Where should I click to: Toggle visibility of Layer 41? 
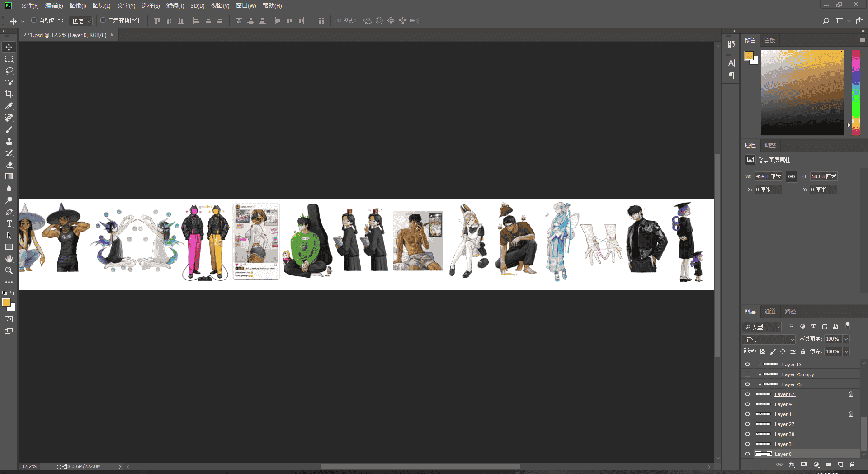[x=747, y=404]
